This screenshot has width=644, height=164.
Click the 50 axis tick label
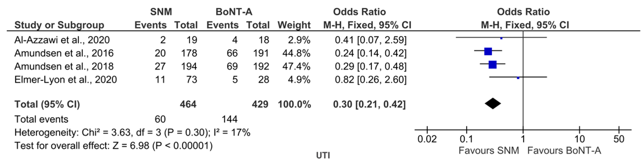(x=619, y=139)
